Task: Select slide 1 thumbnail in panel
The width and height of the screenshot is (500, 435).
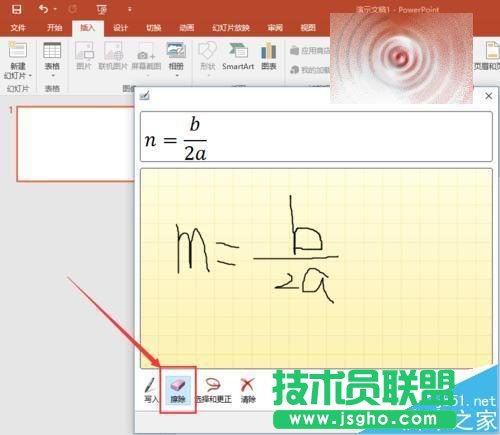Action: pyautogui.click(x=76, y=144)
